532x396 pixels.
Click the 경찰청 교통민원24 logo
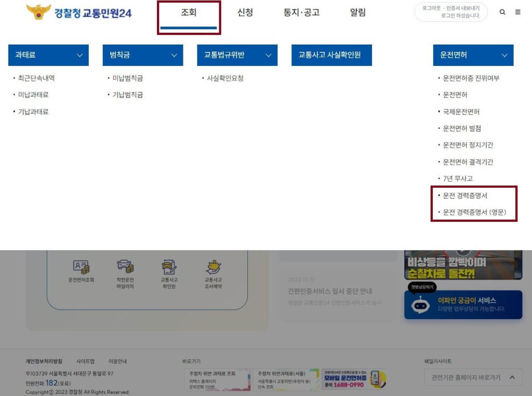tap(79, 12)
